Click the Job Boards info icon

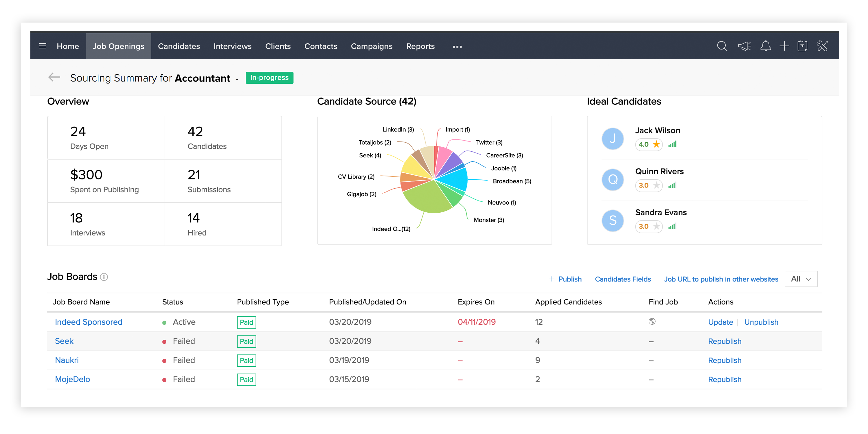[104, 277]
